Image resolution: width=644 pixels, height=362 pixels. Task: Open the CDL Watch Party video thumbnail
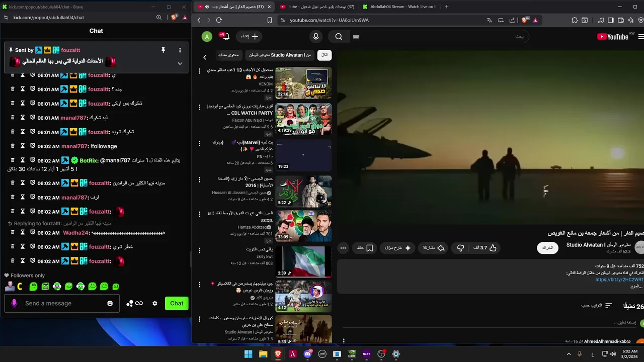[x=303, y=119]
